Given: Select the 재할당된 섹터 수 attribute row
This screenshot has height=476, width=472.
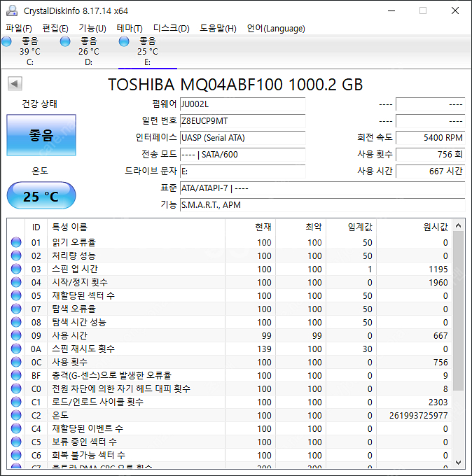Looking at the screenshot, I should tap(229, 295).
